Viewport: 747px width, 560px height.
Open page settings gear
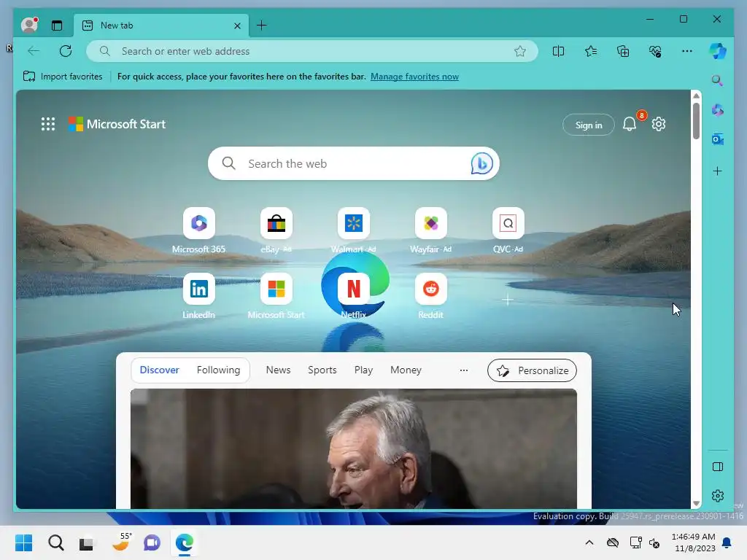point(659,124)
